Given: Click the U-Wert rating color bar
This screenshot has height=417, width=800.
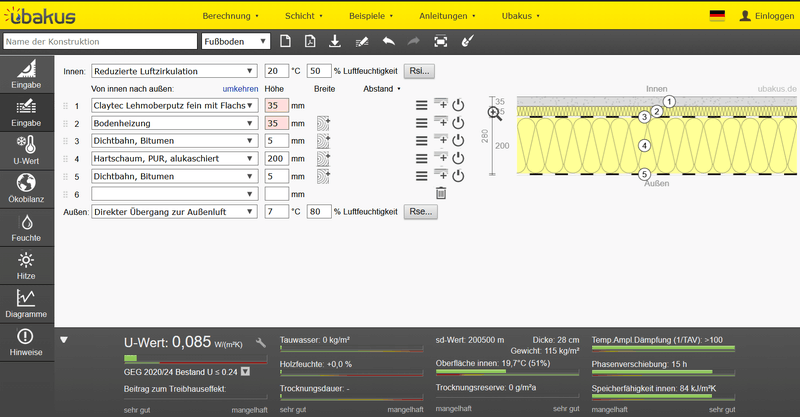Looking at the screenshot, I should pos(195,358).
